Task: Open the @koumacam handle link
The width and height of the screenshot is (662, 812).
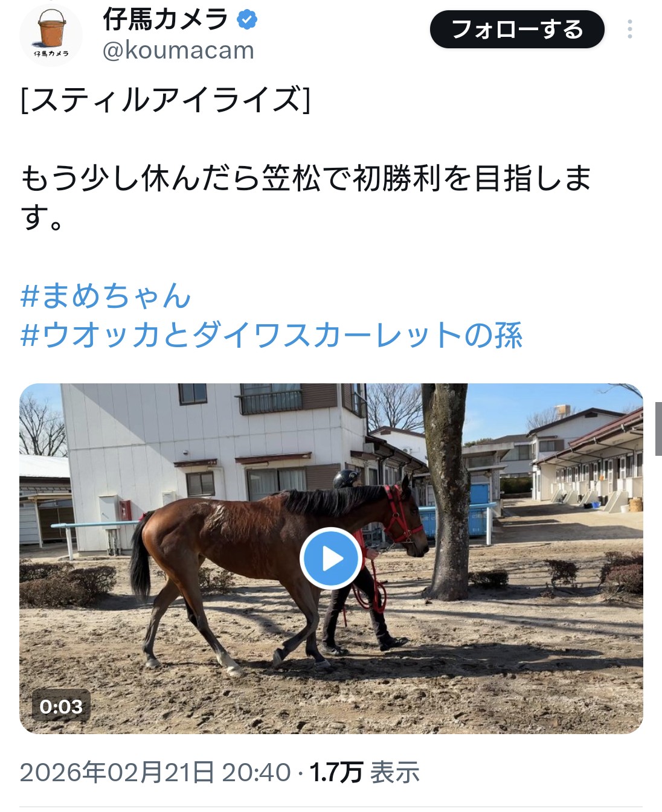Action: (178, 51)
